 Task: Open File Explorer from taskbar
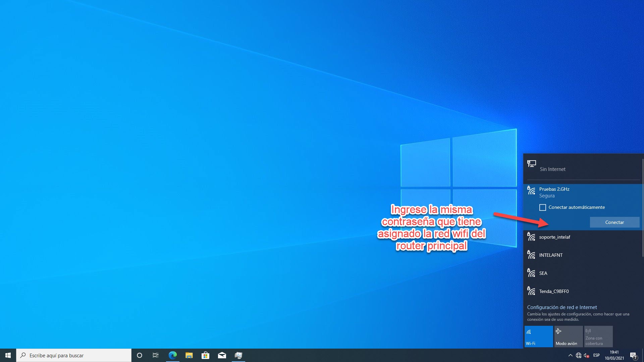189,355
